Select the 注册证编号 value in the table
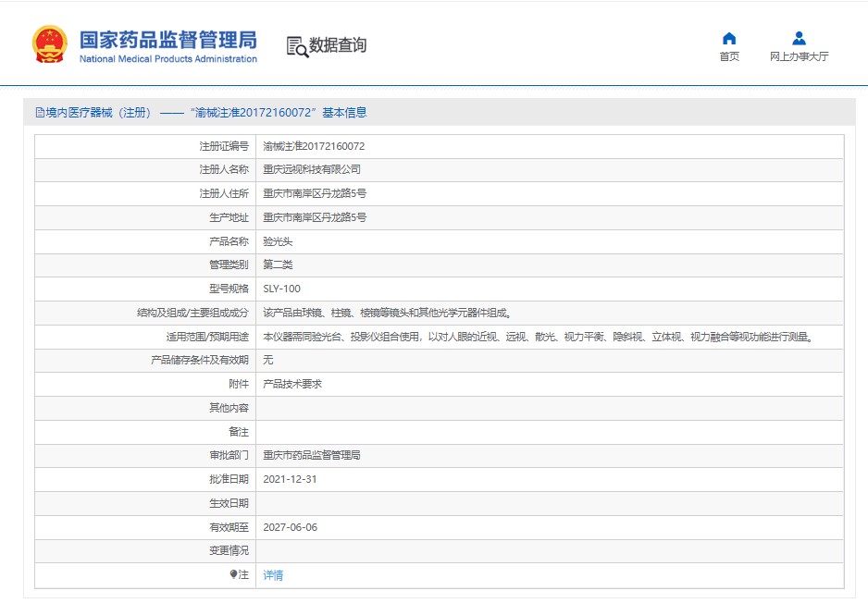The width and height of the screenshot is (868, 603). (x=314, y=146)
